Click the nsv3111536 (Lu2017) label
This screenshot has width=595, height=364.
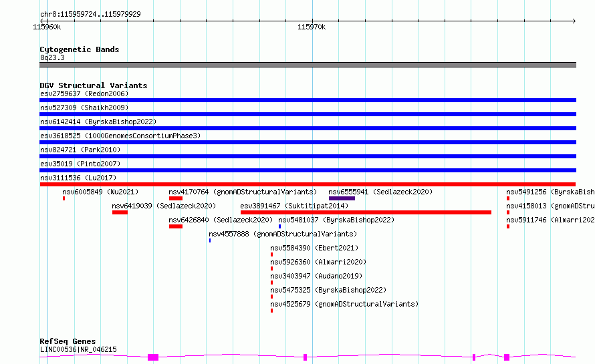(78, 178)
